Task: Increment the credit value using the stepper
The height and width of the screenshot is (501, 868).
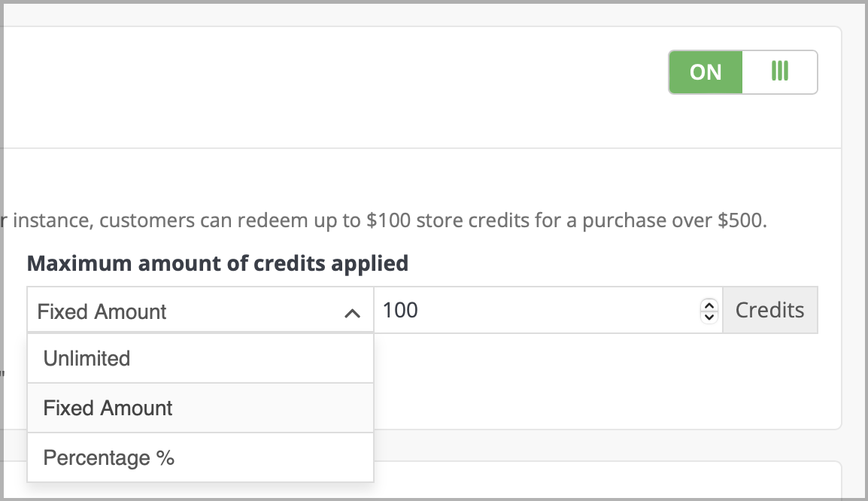Action: point(708,305)
